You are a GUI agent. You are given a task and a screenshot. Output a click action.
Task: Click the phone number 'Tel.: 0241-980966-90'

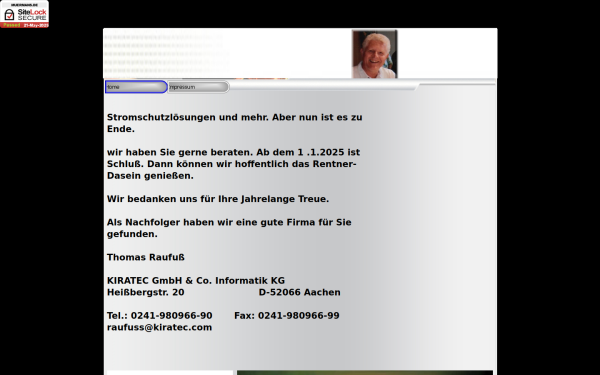(x=160, y=316)
